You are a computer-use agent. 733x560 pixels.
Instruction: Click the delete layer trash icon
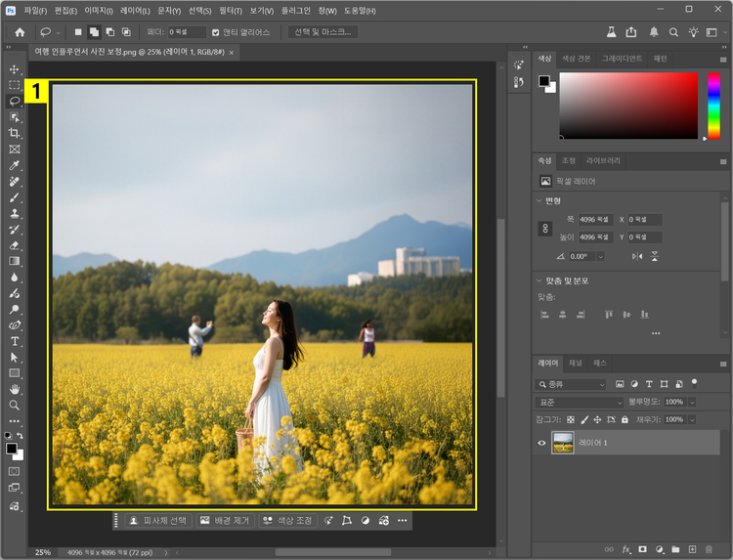tap(709, 549)
